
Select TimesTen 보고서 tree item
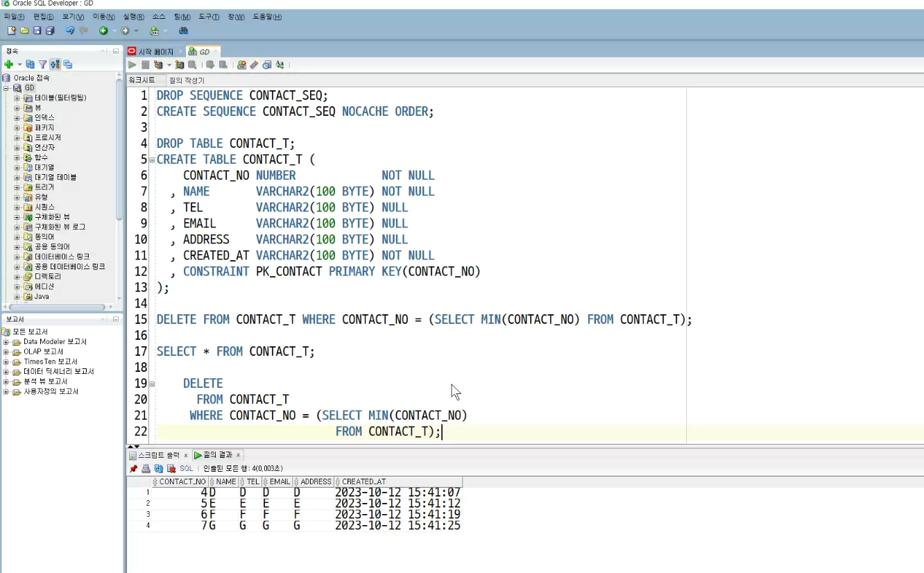51,361
